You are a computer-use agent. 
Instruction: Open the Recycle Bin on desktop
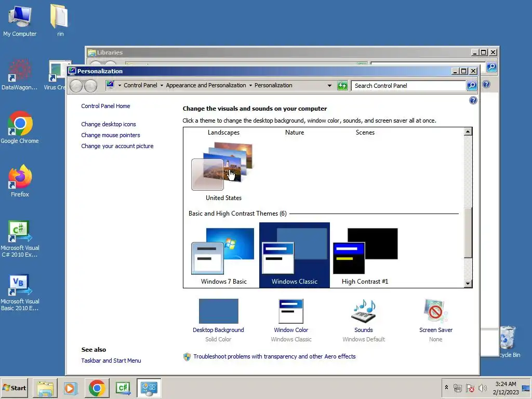[x=508, y=341]
